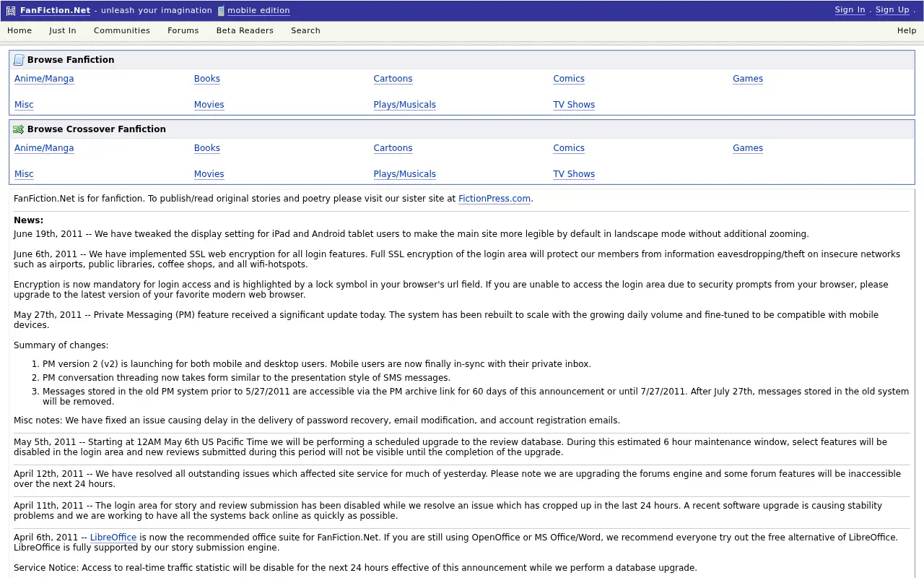Click the Sign Up link
This screenshot has width=924, height=578.
click(x=892, y=10)
